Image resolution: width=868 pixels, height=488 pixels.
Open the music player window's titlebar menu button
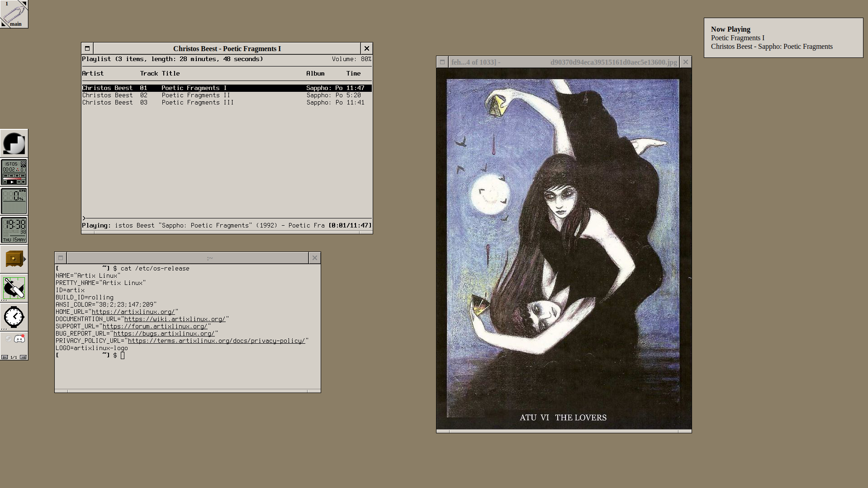tap(87, 48)
